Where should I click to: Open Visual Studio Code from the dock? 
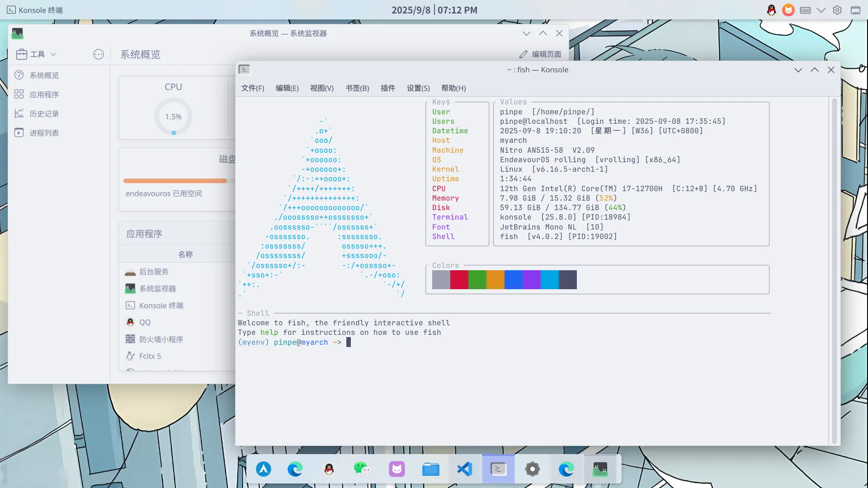pos(464,469)
